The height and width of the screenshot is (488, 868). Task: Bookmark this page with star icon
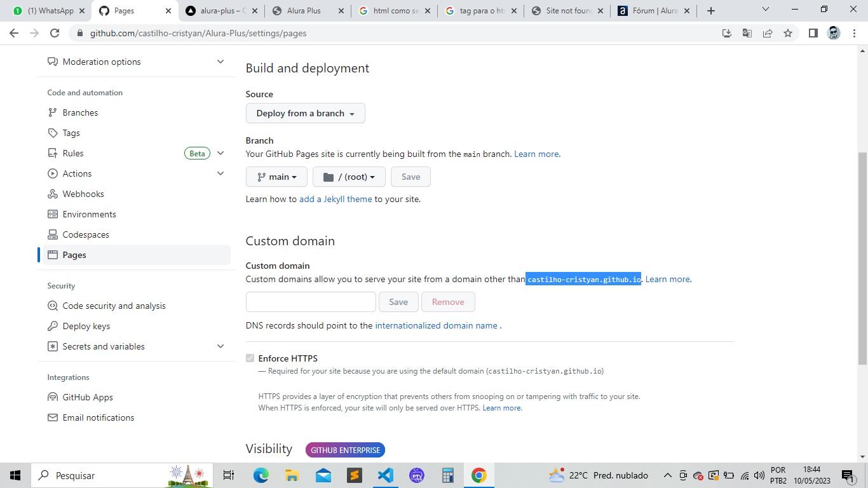tap(788, 33)
